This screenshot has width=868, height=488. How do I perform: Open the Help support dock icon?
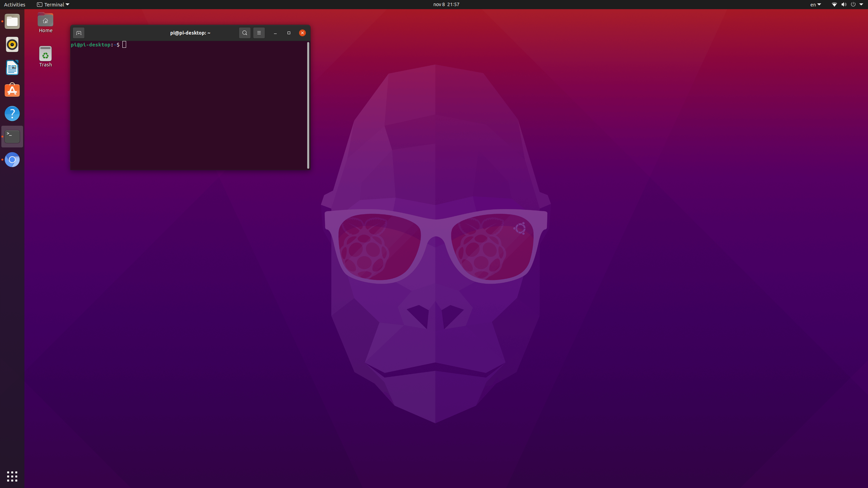pos(12,113)
